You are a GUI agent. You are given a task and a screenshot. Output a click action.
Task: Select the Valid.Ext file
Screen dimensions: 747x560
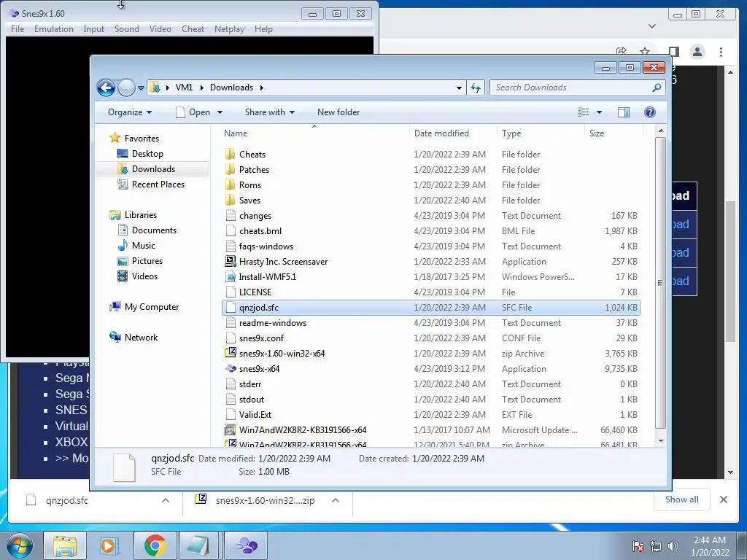coord(255,415)
